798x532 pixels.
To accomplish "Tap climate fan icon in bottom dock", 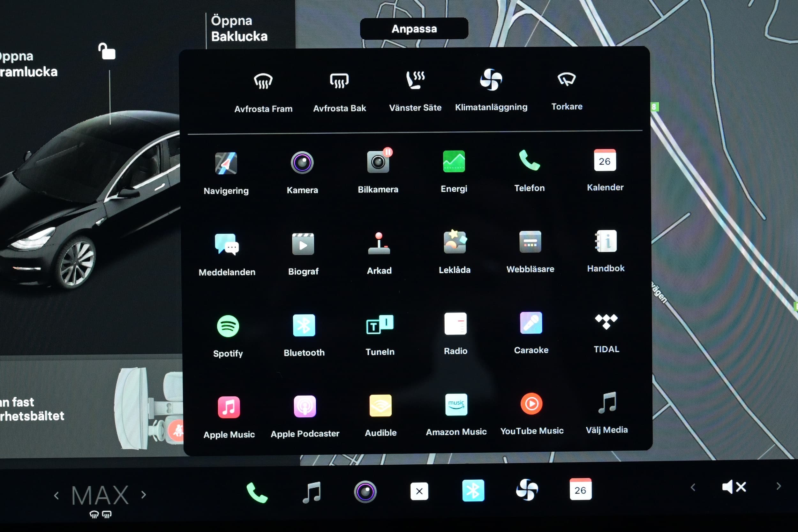I will tap(527, 490).
